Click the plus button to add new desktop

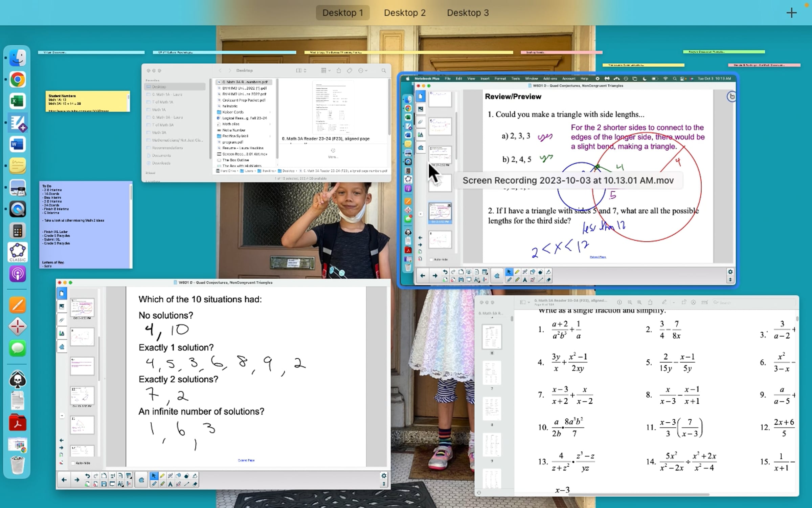click(791, 13)
